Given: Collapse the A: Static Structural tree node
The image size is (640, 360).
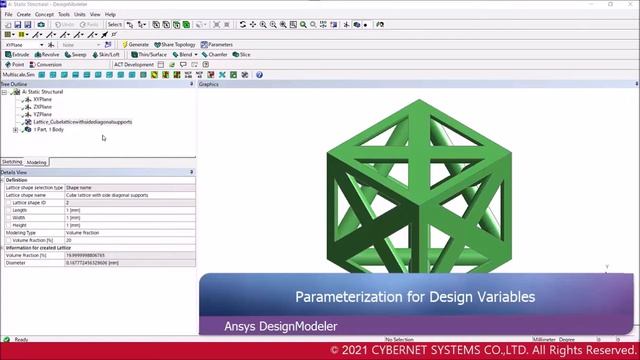Looking at the screenshot, I should click(4, 92).
